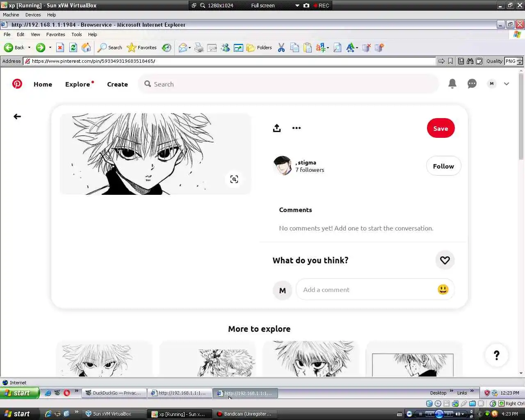Viewport: 525px width, 420px height.
Task: Open the messages chat bubble icon
Action: [472, 84]
